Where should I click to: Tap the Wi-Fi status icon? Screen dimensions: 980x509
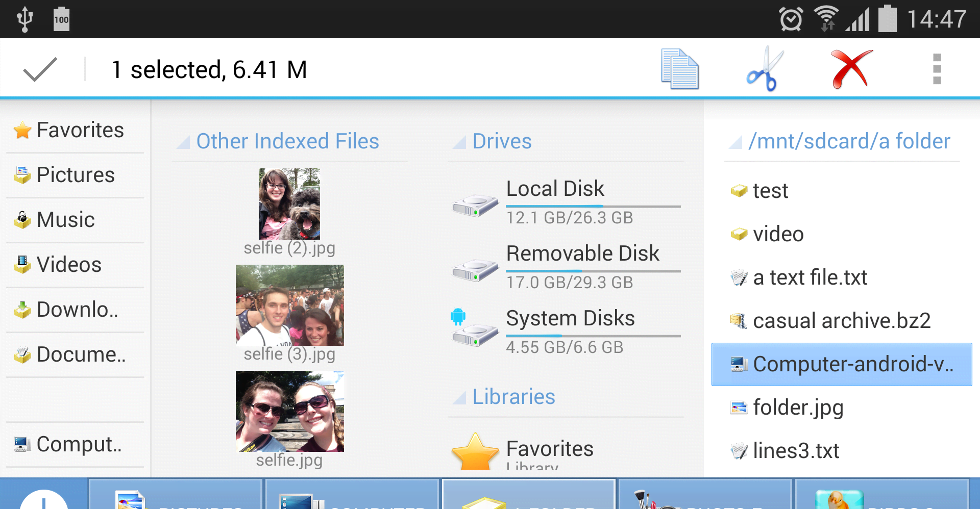pos(826,19)
